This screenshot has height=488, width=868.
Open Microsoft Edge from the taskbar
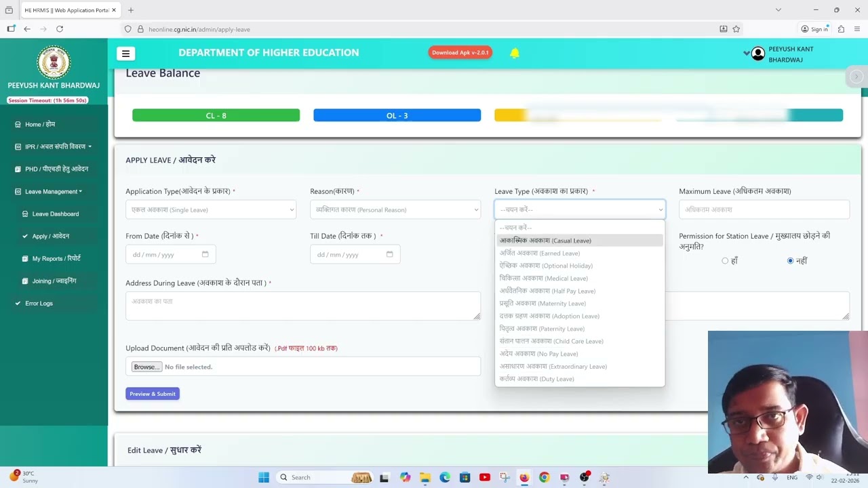(445, 477)
